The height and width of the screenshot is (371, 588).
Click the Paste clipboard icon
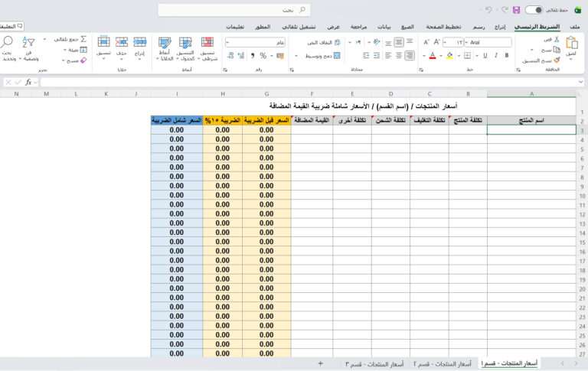pos(571,44)
